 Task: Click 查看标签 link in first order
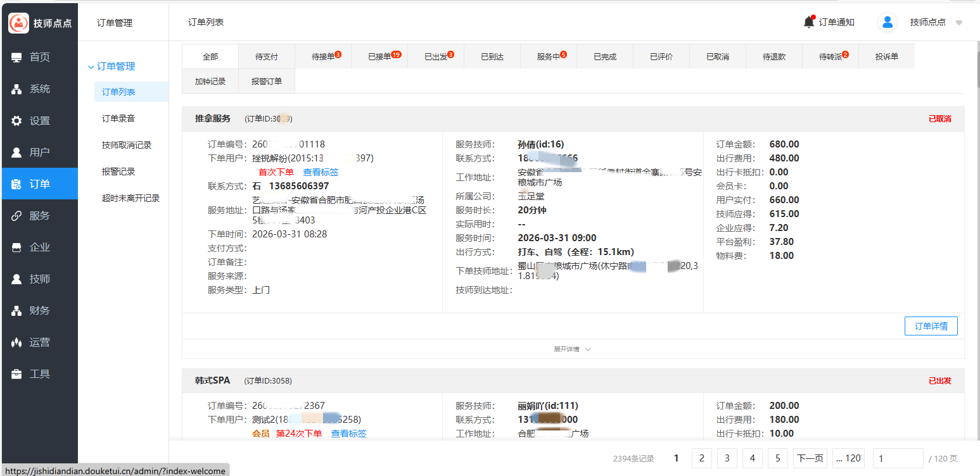(321, 172)
